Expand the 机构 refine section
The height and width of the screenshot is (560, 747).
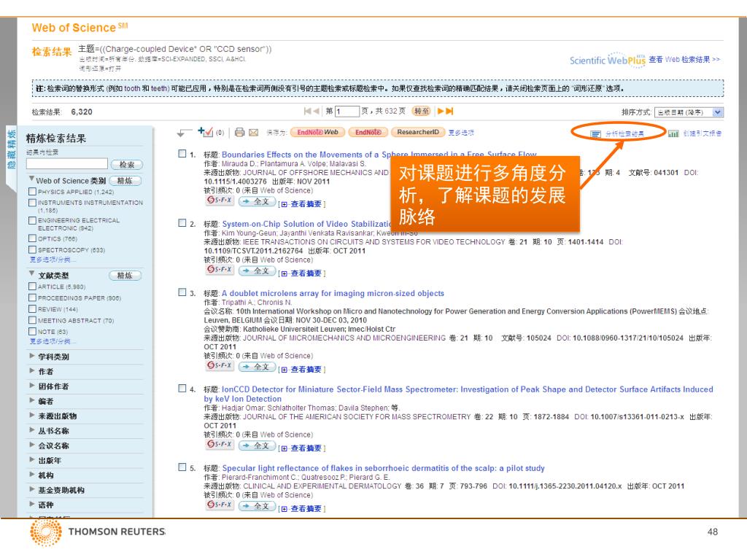(x=31, y=474)
